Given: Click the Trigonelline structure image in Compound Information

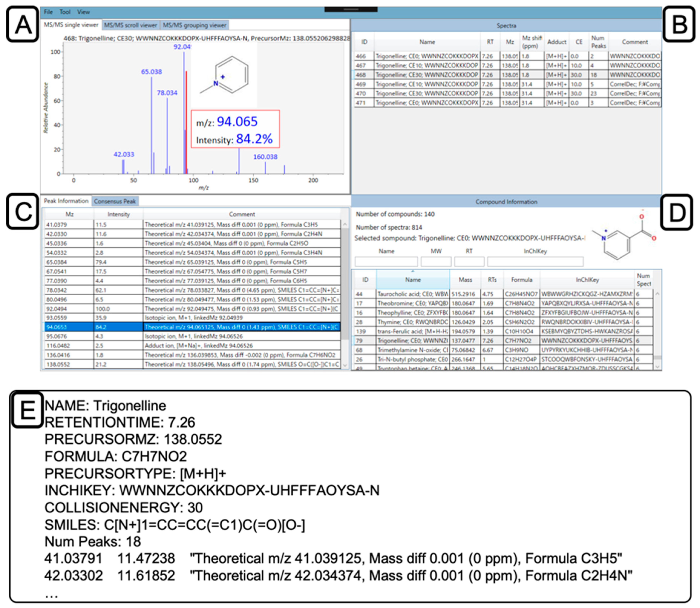Looking at the screenshot, I should pos(624,235).
